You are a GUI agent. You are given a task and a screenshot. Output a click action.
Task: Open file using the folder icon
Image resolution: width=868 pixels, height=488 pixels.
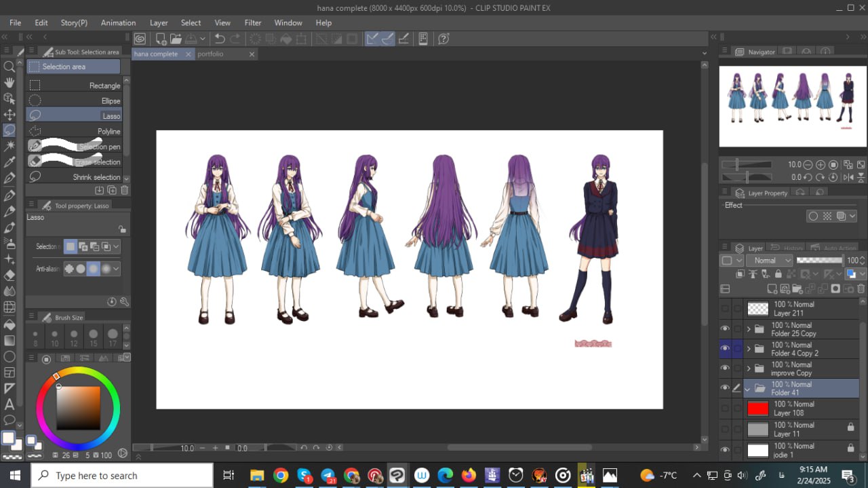(x=176, y=39)
